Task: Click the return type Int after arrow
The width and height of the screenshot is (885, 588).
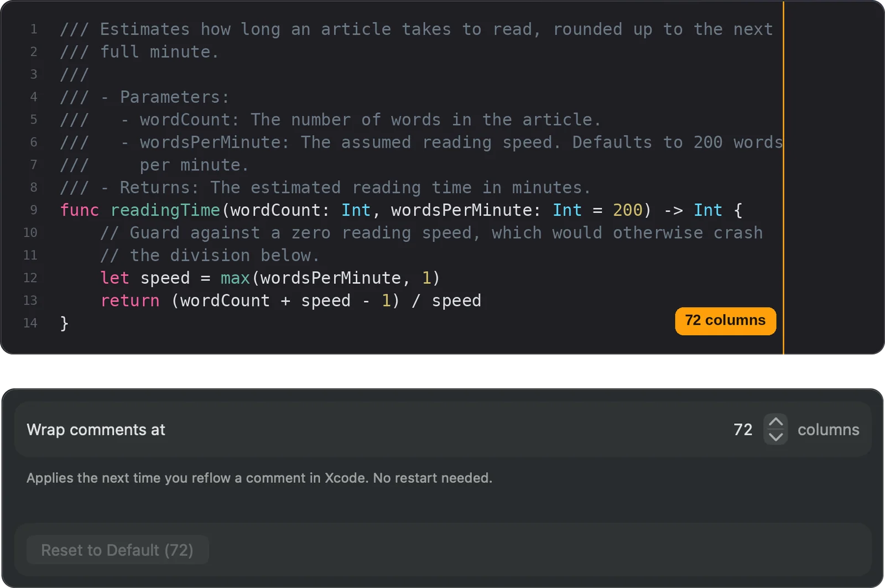Action: click(708, 210)
